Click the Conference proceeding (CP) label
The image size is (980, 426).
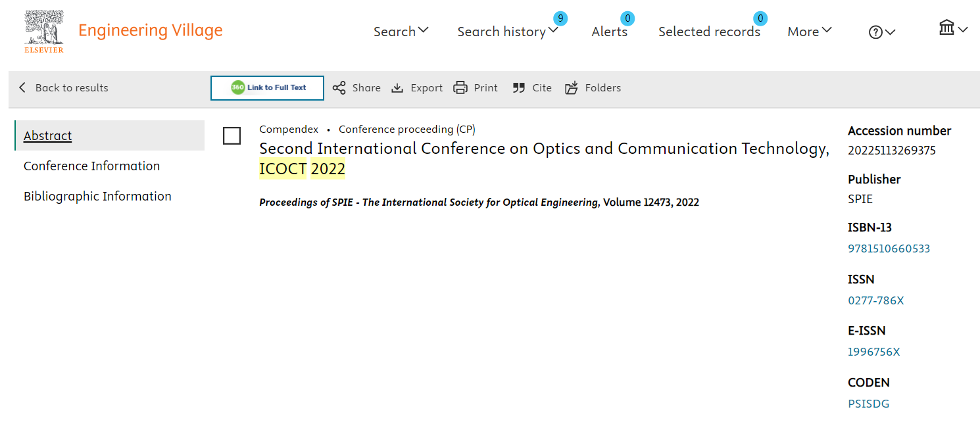pos(407,130)
